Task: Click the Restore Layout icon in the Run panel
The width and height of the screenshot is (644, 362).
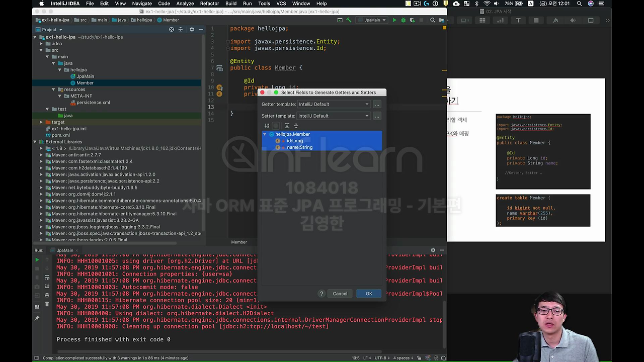Action: point(37,307)
